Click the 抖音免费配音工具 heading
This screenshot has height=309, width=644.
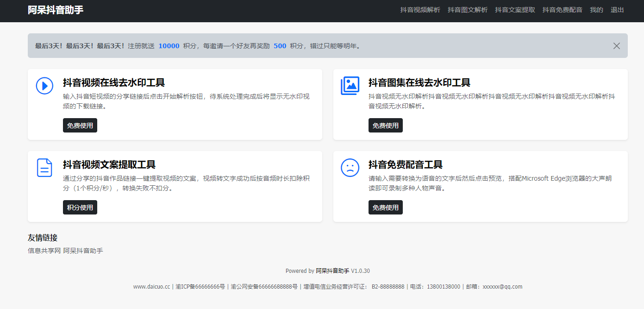point(406,165)
